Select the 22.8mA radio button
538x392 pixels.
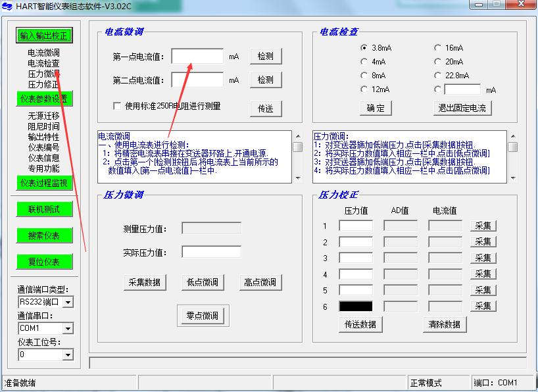pos(437,76)
